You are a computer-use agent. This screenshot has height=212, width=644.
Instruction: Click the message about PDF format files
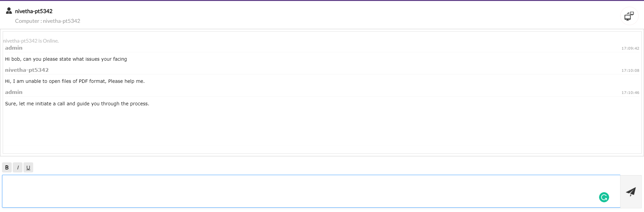click(75, 81)
